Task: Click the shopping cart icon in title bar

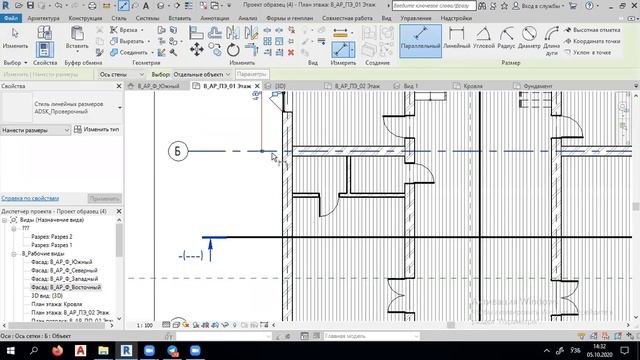Action: click(x=573, y=6)
